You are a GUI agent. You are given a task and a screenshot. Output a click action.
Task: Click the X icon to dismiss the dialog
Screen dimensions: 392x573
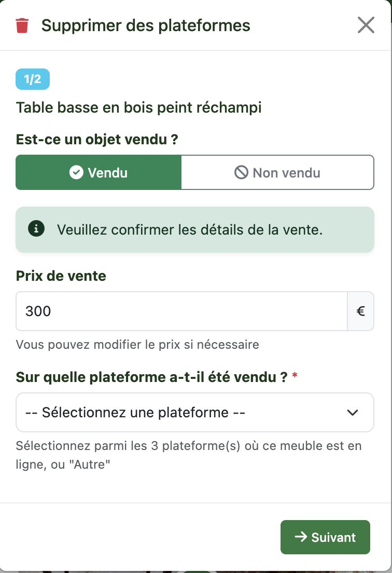pos(366,24)
